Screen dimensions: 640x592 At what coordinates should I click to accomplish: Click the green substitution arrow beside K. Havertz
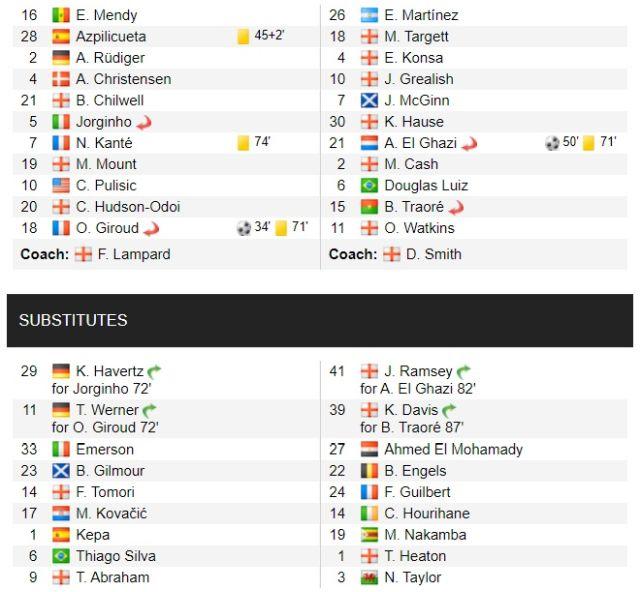tap(154, 372)
